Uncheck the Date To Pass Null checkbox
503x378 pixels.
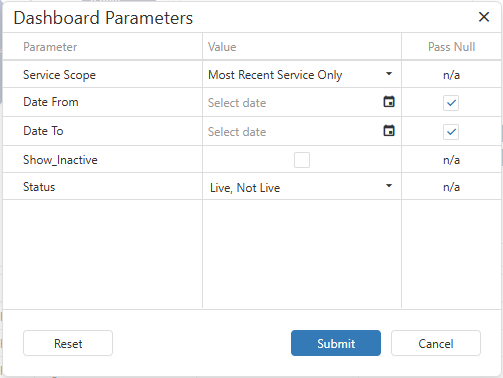point(451,132)
